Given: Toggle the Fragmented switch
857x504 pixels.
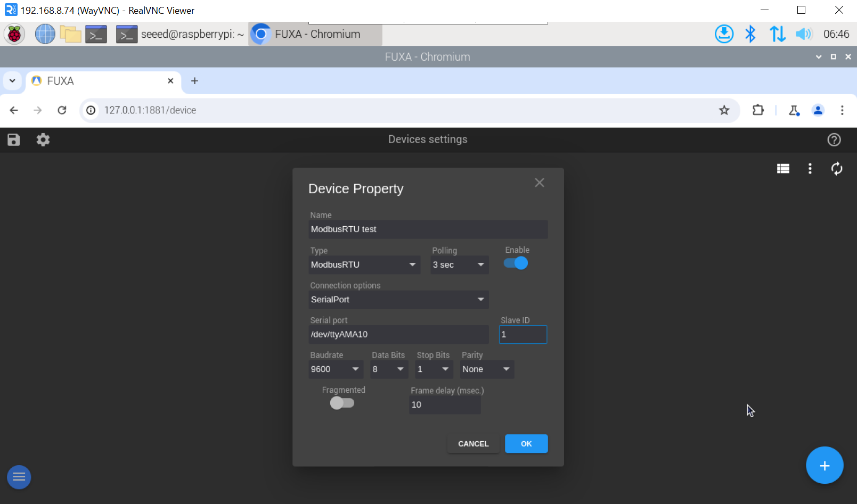Looking at the screenshot, I should [x=342, y=403].
